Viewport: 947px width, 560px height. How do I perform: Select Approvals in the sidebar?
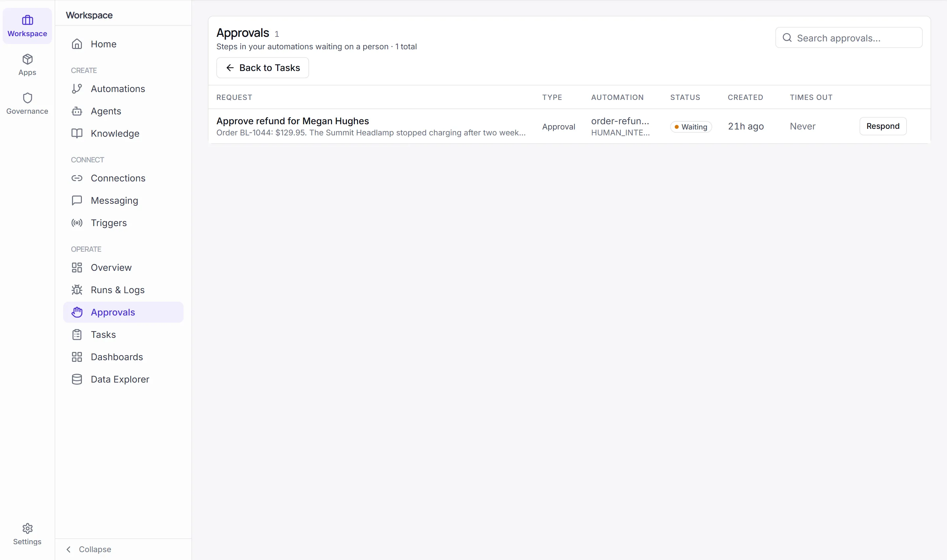123,312
